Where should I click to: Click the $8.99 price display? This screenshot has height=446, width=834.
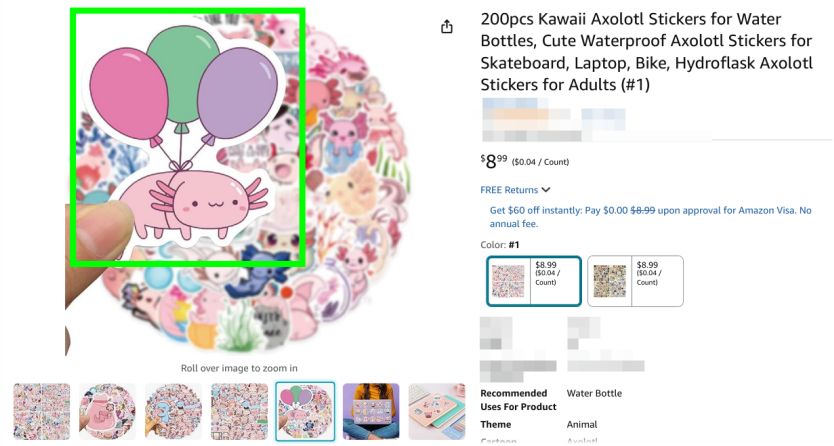pos(494,161)
